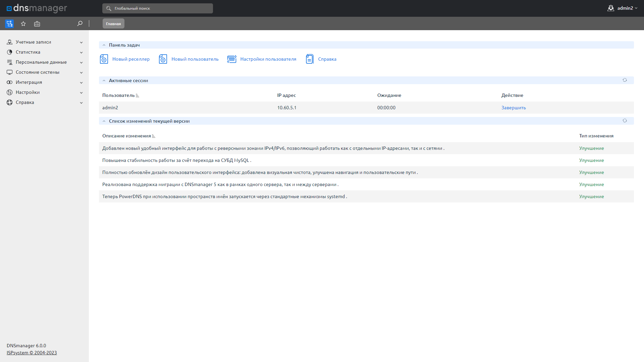The height and width of the screenshot is (362, 644).
Task: Click the Справка document icon in task panel
Action: coord(310,59)
